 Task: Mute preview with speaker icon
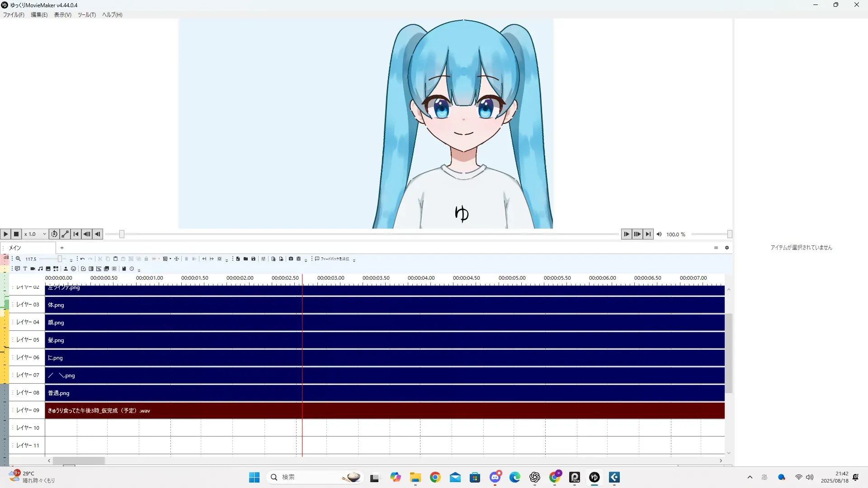coord(659,234)
